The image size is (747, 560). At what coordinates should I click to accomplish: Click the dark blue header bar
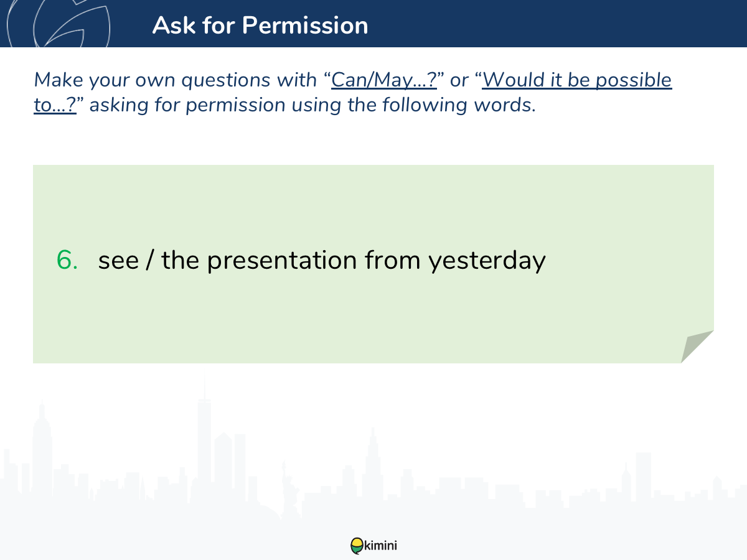point(374,24)
